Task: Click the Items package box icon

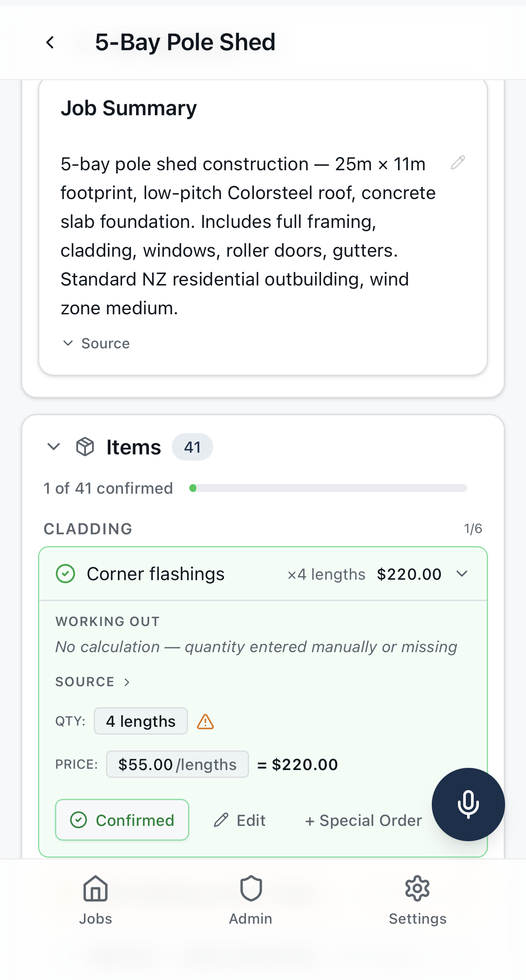Action: coord(85,447)
